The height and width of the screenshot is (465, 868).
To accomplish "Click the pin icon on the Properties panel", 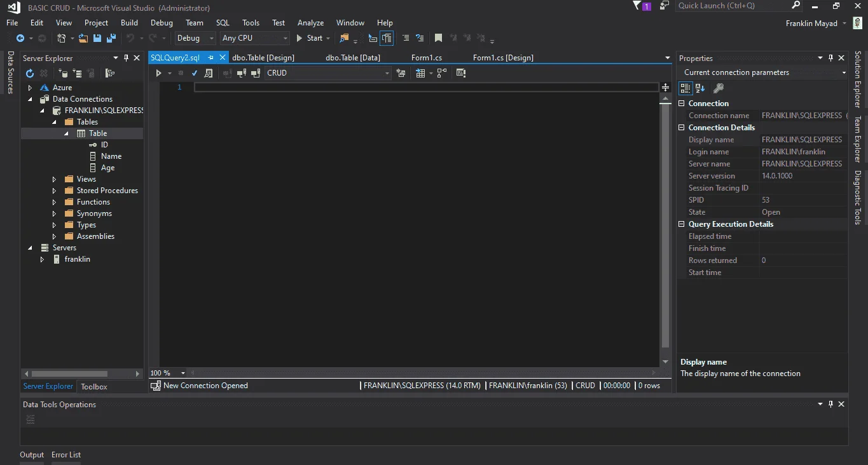I will (x=830, y=58).
